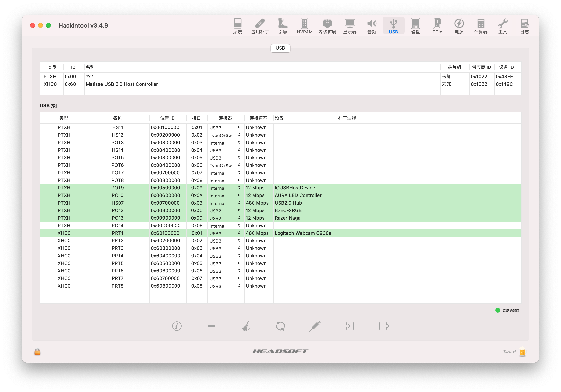Select the IOUSBHostDevice row

pyautogui.click(x=280, y=188)
